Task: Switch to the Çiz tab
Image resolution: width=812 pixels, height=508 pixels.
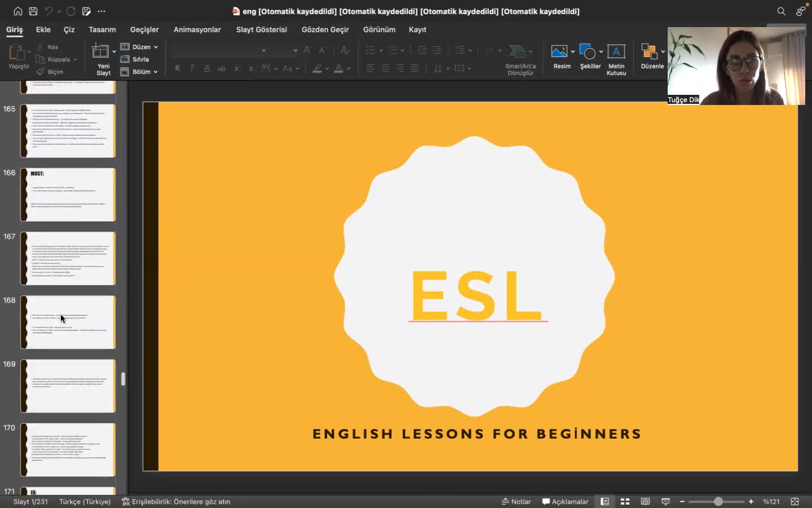Action: click(69, 29)
